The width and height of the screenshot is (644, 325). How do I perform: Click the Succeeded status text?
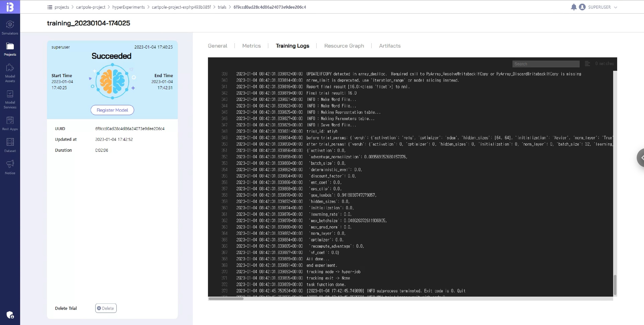[111, 56]
